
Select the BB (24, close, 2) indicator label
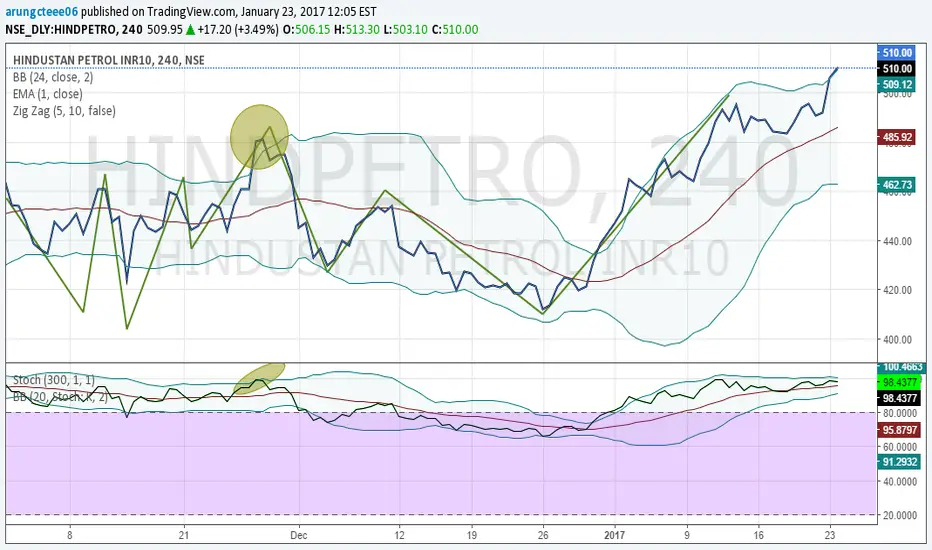pyautogui.click(x=53, y=77)
